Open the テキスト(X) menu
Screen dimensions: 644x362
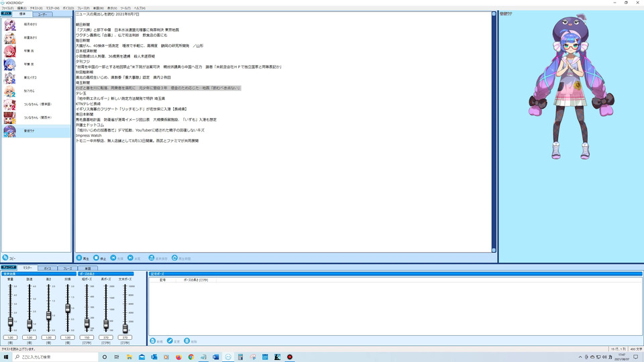(36, 8)
